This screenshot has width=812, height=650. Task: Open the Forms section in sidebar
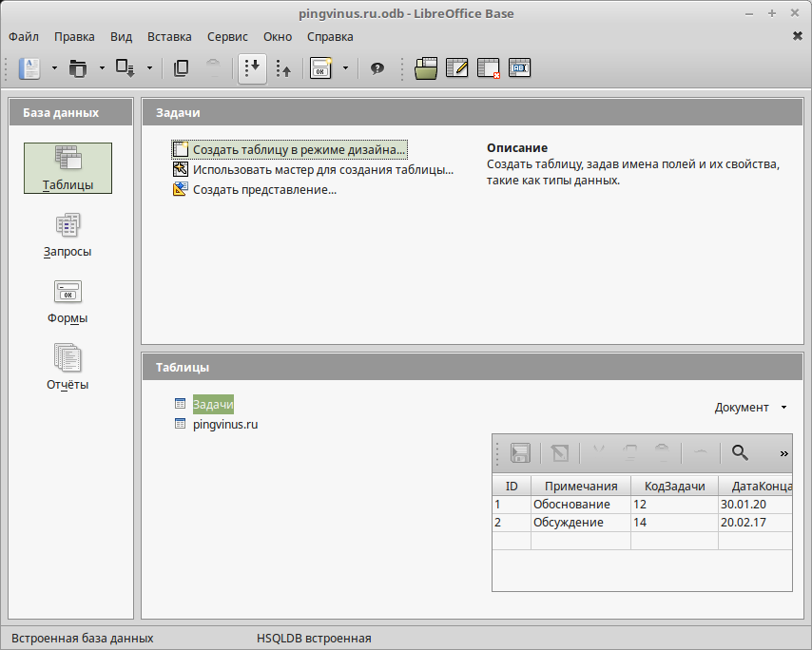pos(68,301)
